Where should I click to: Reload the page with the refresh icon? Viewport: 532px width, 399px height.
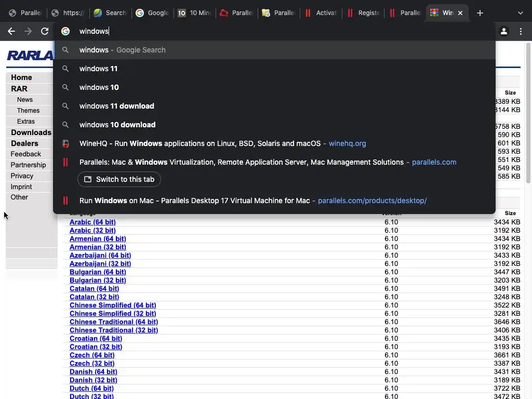[45, 31]
